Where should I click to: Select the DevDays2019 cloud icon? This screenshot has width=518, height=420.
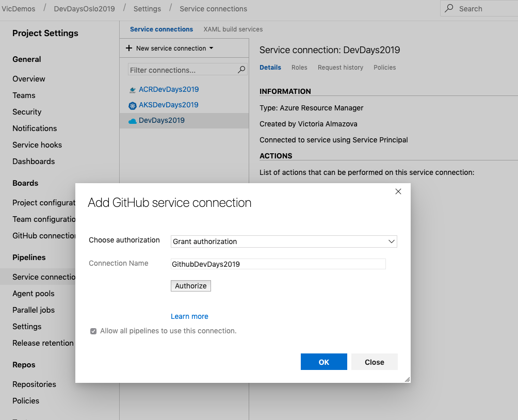133,120
